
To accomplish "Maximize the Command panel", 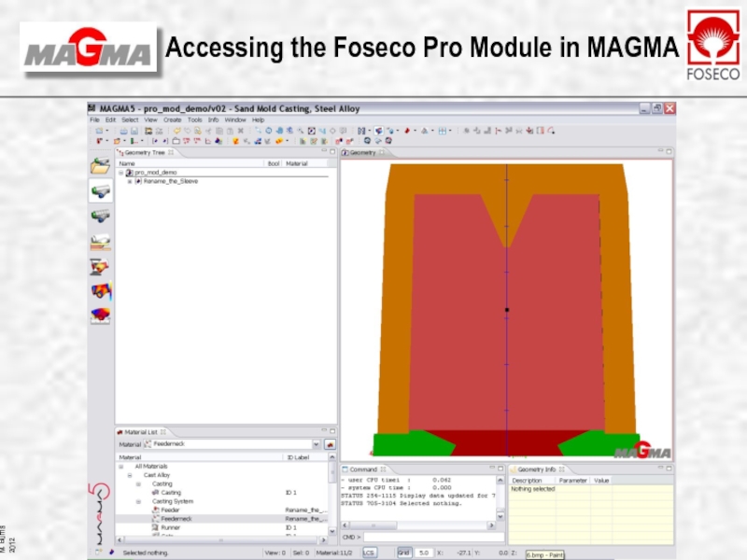I will [500, 469].
